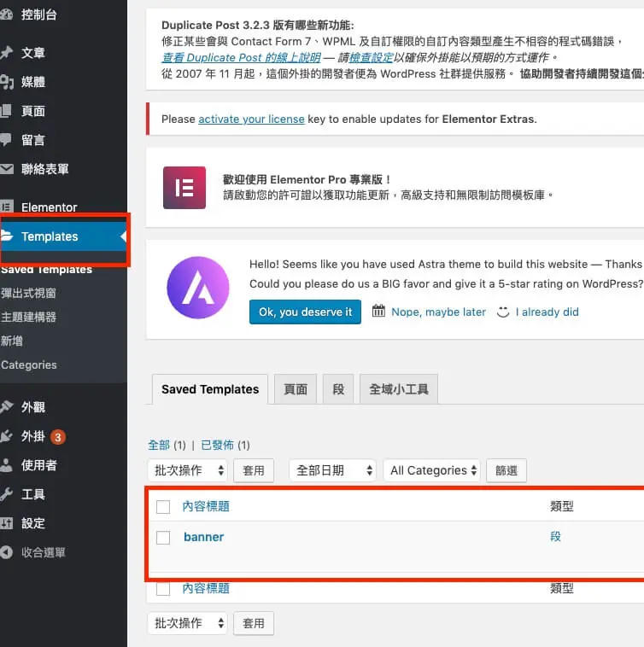Click the top 套用 apply button
Viewport: 644px width, 647px height.
pos(254,470)
